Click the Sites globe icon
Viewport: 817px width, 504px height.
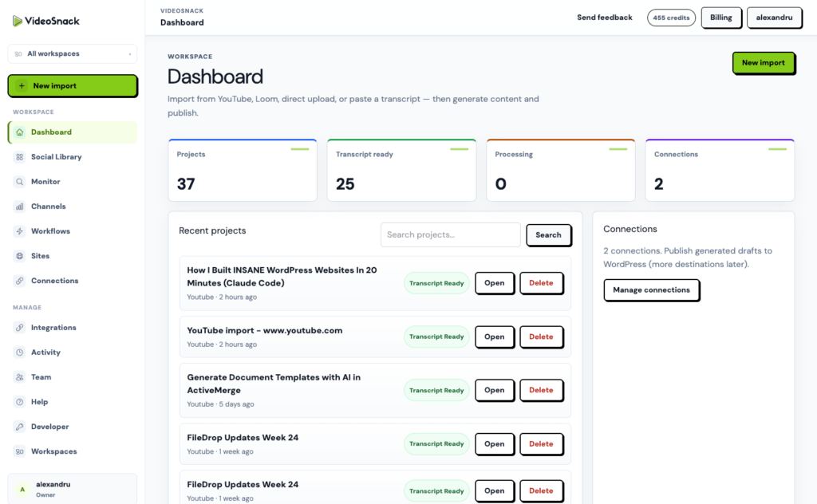point(20,256)
